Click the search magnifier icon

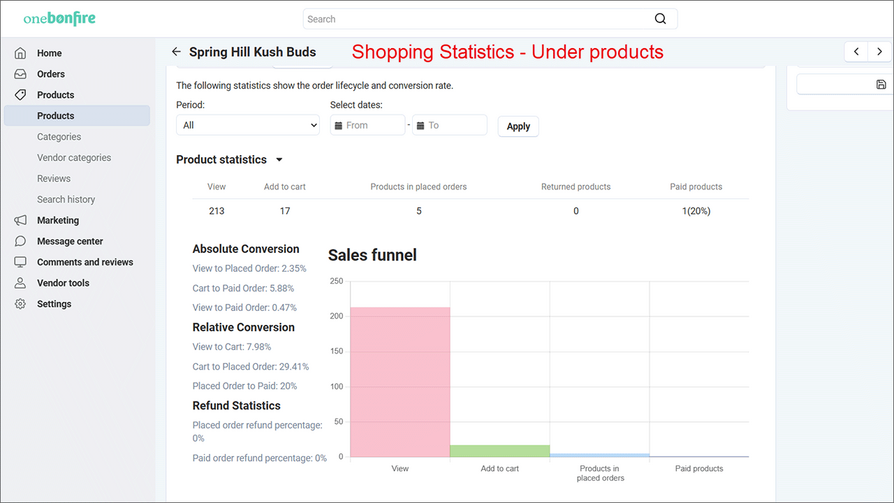pos(660,19)
